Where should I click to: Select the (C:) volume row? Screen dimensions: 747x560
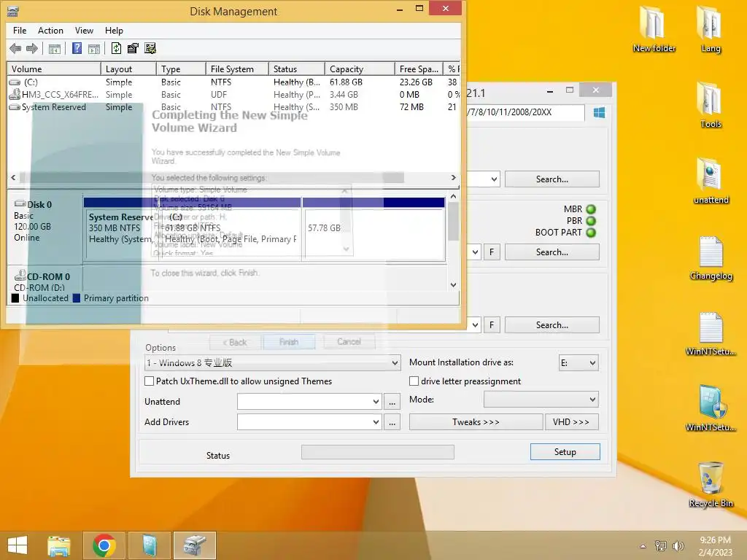pyautogui.click(x=233, y=82)
